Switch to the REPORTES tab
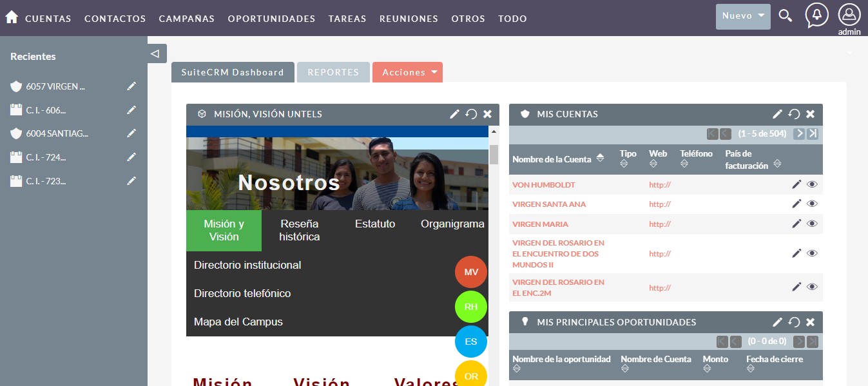Viewport: 868px width, 386px height. [x=333, y=73]
